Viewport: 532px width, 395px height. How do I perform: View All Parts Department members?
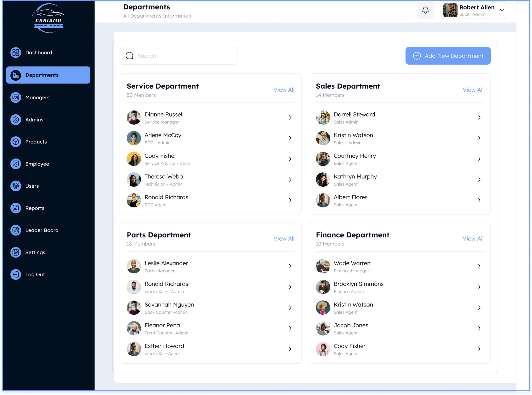(284, 239)
